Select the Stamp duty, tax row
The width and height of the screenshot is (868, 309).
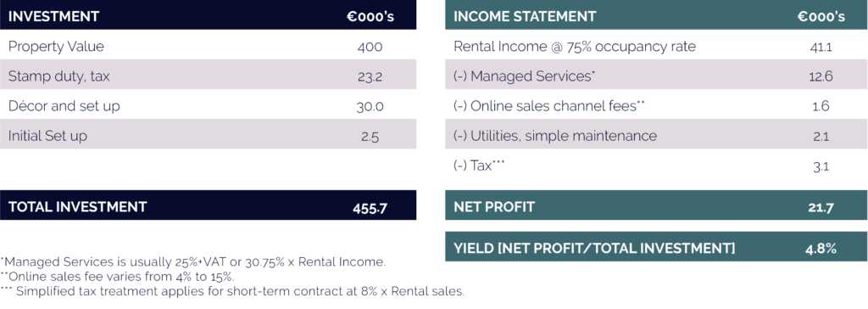coord(209,75)
